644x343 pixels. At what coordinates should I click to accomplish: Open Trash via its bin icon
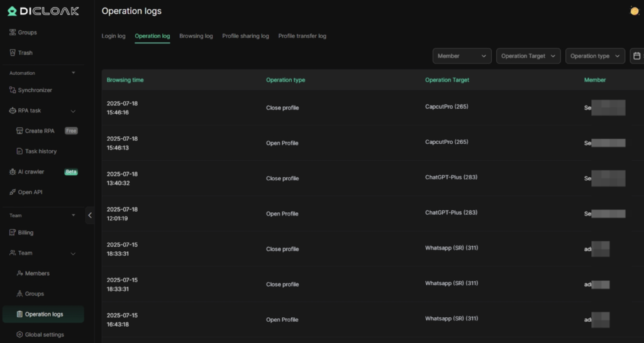tap(13, 53)
